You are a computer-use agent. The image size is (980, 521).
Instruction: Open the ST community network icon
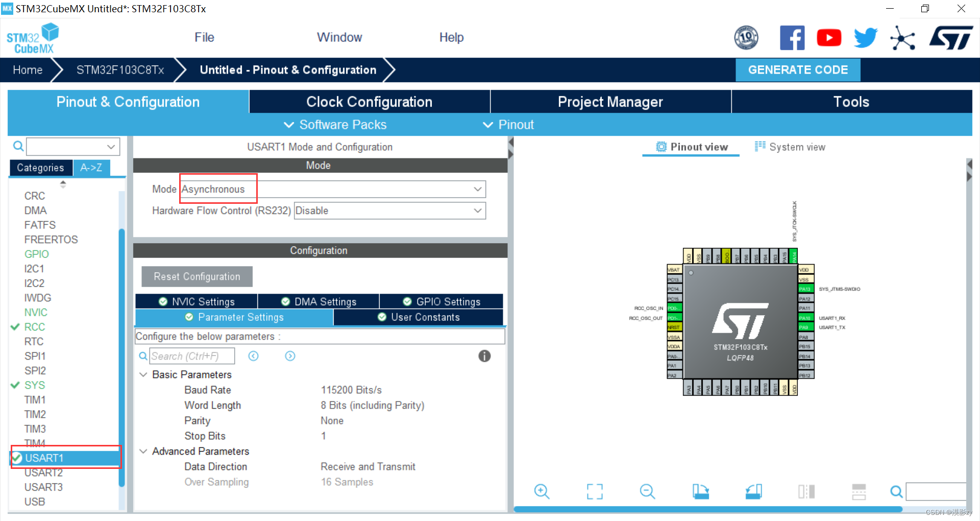[x=902, y=38]
